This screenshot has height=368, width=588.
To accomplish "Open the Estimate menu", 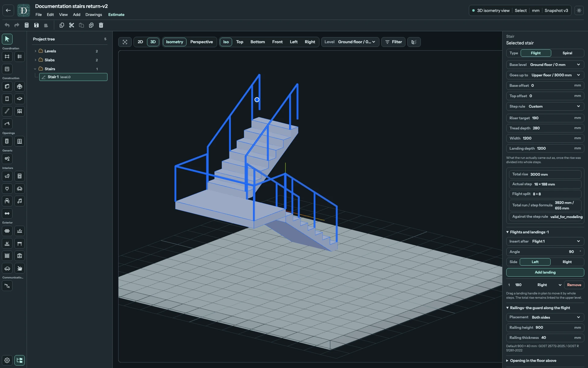I will pyautogui.click(x=116, y=15).
